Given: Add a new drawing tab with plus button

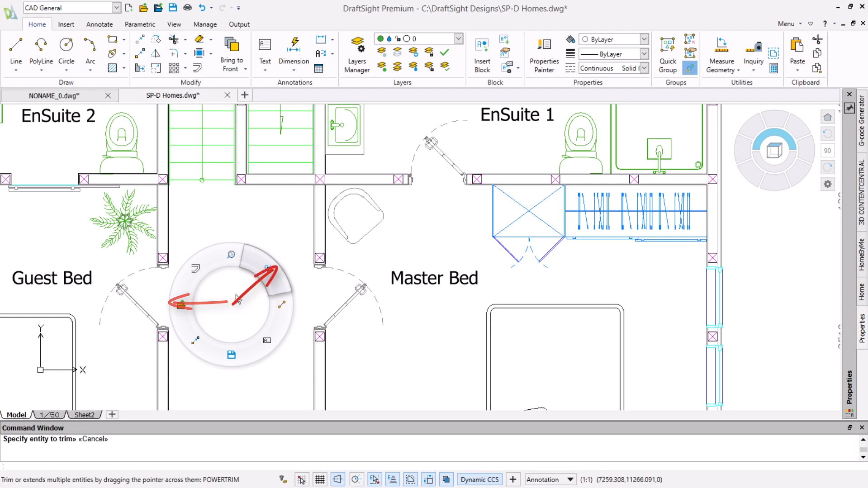Looking at the screenshot, I should click(245, 95).
